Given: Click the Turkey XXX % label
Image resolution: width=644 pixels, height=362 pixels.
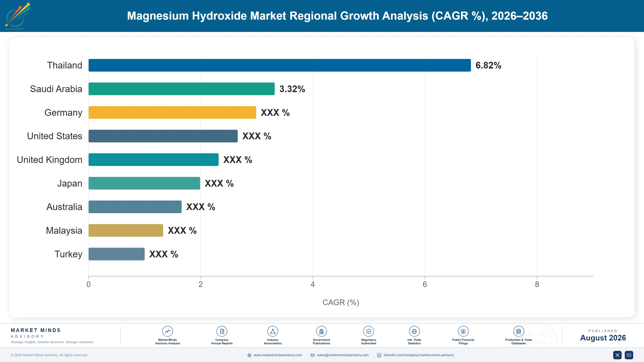Looking at the screenshot, I should [164, 254].
